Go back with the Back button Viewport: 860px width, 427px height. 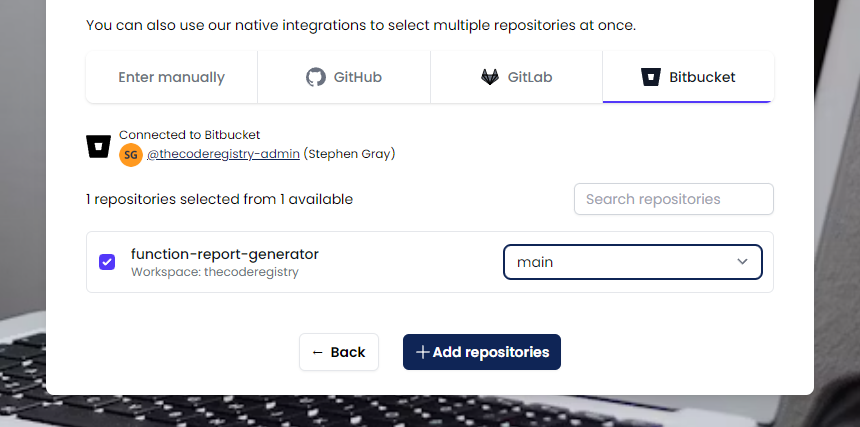[339, 352]
